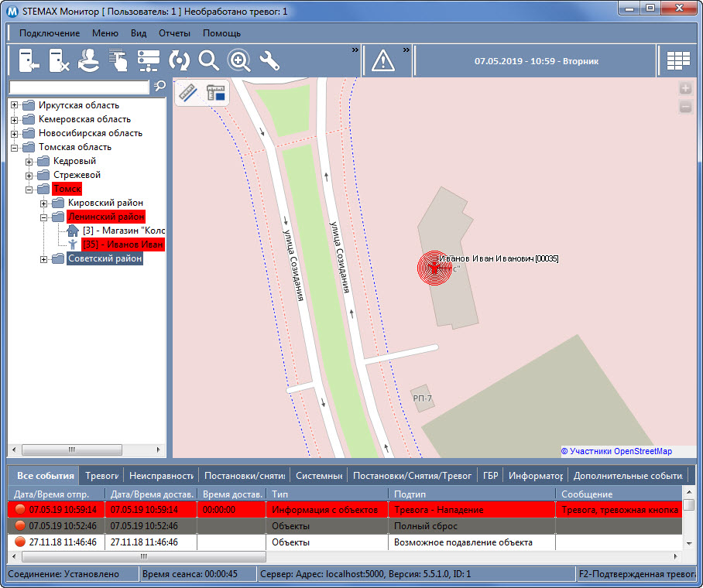Click the red alarm marker on map
703x588 pixels.
[x=434, y=268]
